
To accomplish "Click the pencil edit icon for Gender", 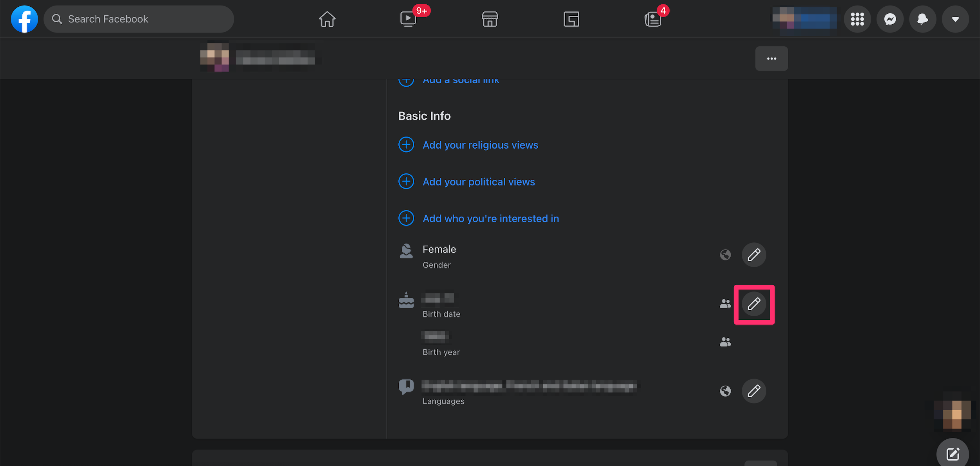I will pos(754,255).
